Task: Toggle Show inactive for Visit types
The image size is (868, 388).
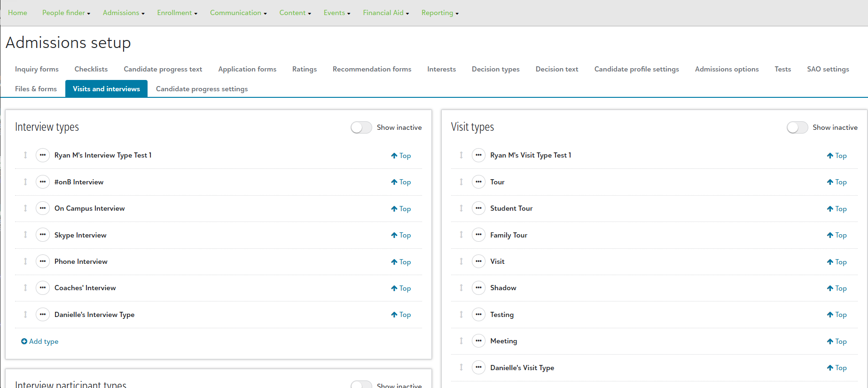Action: tap(797, 127)
